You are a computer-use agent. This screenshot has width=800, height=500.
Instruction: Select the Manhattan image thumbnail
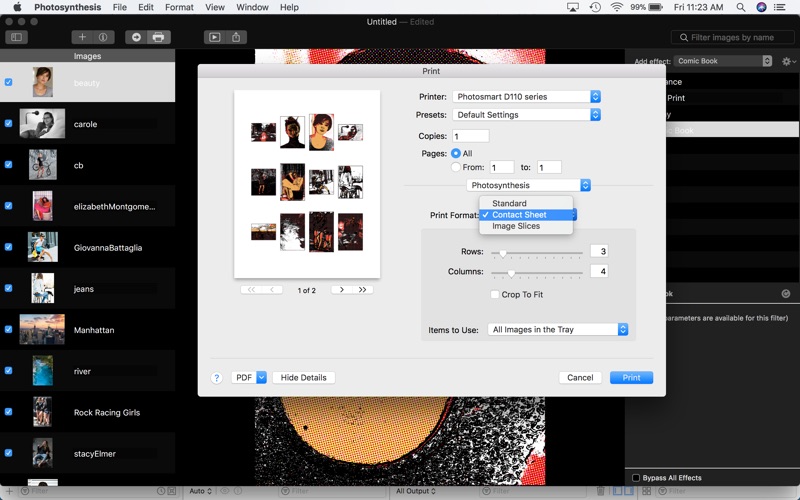[x=42, y=330]
